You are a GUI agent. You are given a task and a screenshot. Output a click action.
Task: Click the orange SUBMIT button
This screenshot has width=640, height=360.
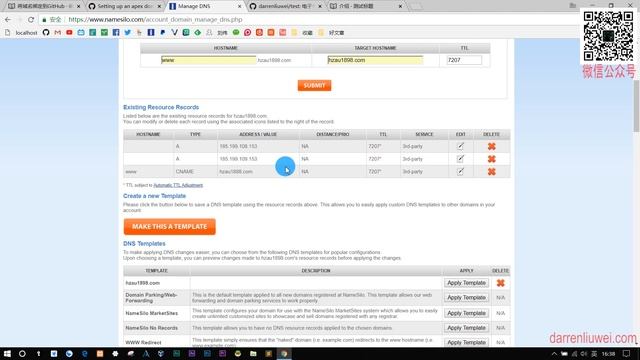(314, 85)
